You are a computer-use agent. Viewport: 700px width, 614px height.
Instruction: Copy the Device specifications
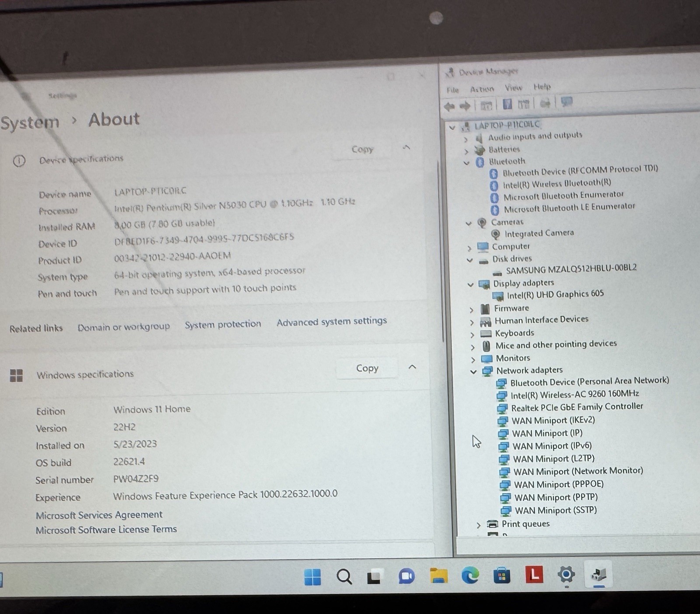[x=362, y=150]
